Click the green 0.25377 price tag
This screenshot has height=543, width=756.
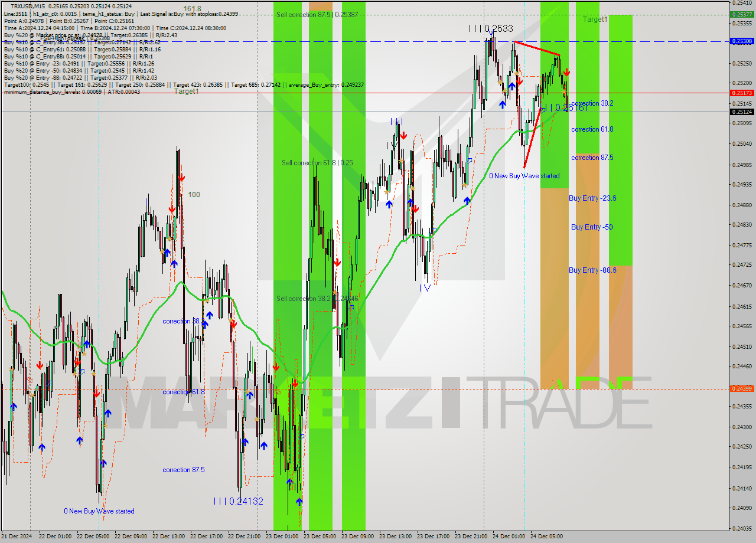(742, 14)
